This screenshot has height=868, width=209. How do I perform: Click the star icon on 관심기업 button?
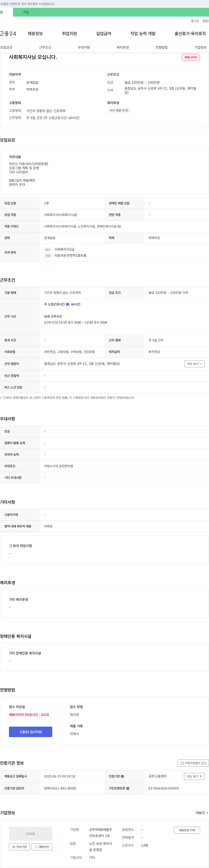(x=13, y=847)
